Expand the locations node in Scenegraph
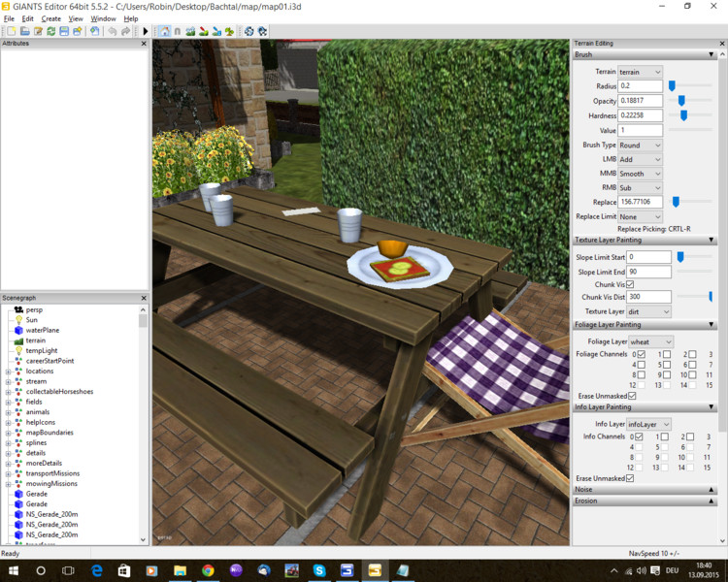This screenshot has height=582, width=728. [x=8, y=372]
